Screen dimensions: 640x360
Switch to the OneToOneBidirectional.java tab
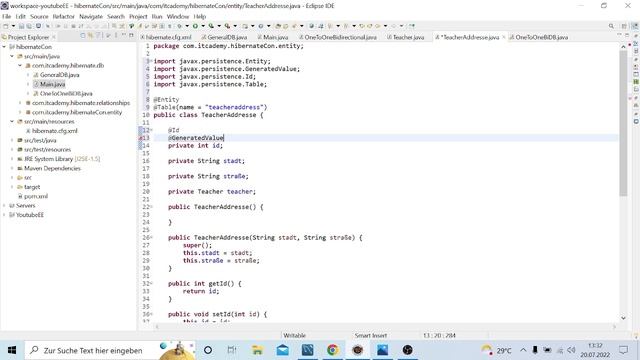[338, 37]
